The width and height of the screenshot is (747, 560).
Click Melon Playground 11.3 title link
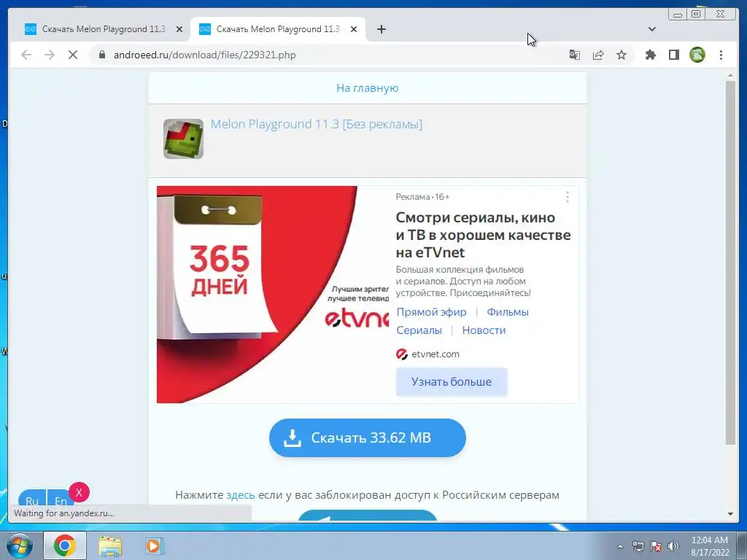click(x=317, y=124)
